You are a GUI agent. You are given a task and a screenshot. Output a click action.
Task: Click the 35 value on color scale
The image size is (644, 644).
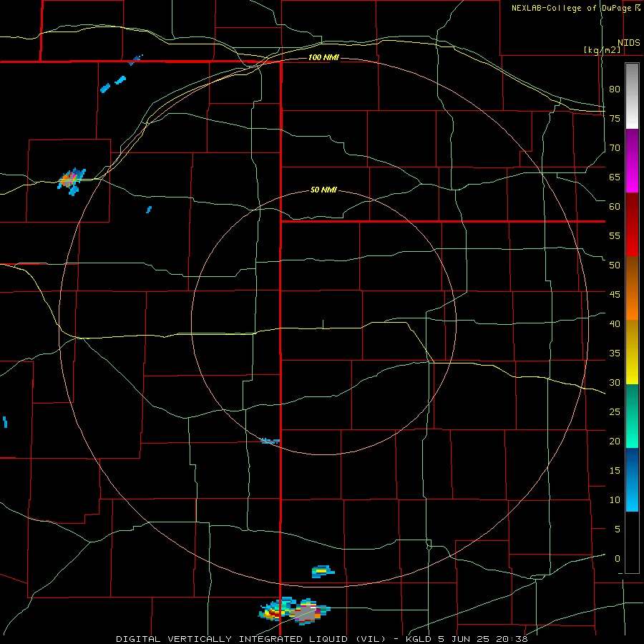coord(615,353)
